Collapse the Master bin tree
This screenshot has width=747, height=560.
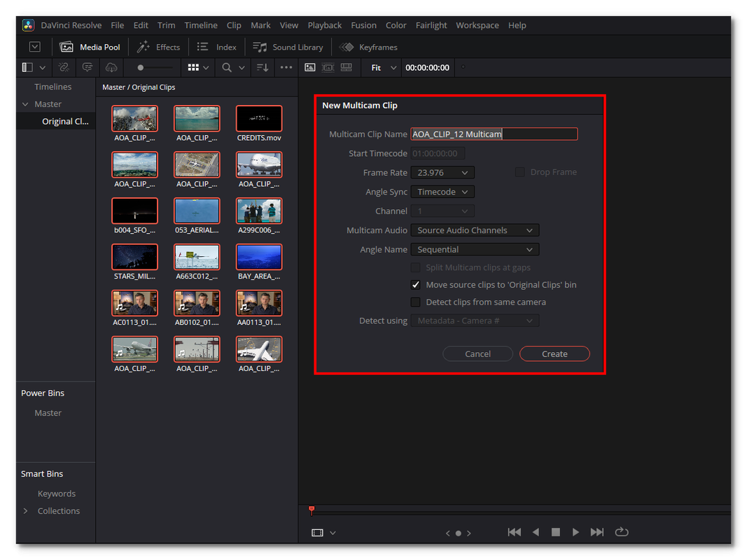tap(25, 104)
